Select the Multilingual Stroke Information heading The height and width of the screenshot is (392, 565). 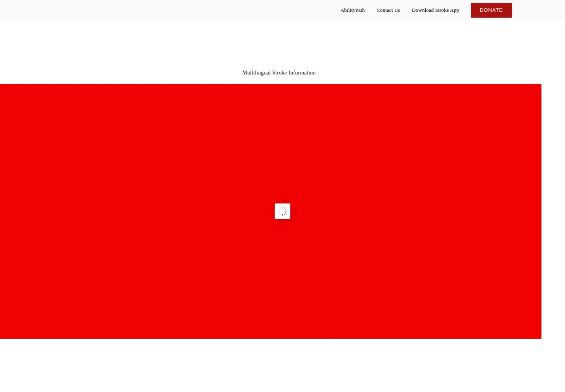click(x=279, y=73)
